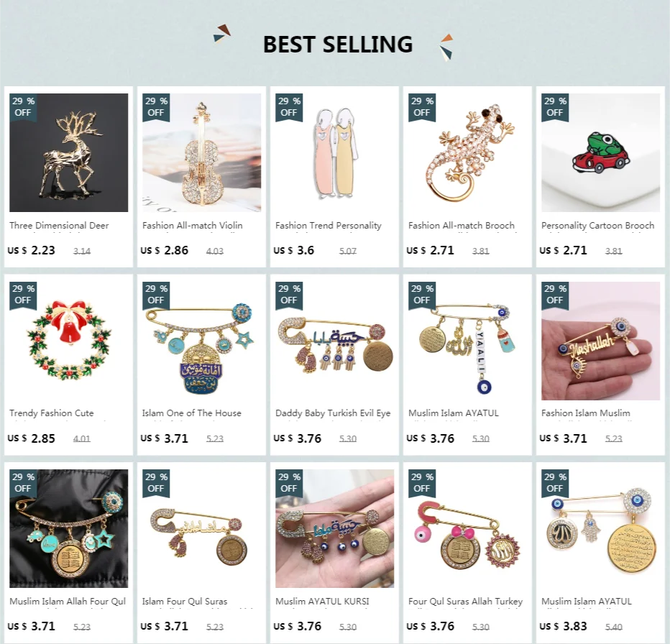
Task: Open Islam One of The House link
Action: coord(192,413)
